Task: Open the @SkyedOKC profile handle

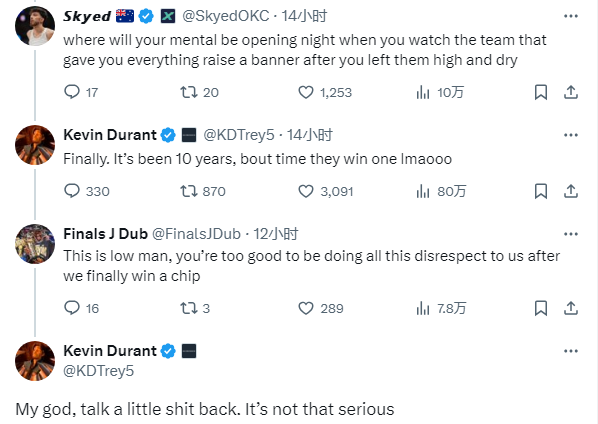Action: pyautogui.click(x=225, y=16)
